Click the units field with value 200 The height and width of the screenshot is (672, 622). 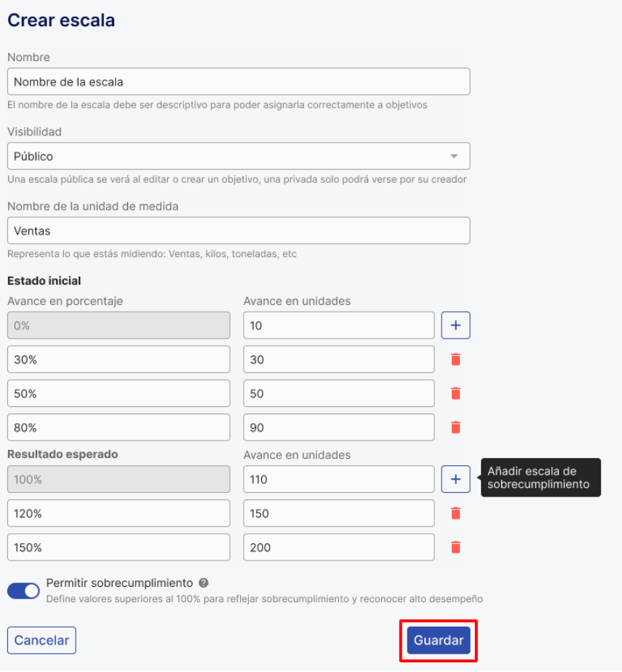pos(338,548)
